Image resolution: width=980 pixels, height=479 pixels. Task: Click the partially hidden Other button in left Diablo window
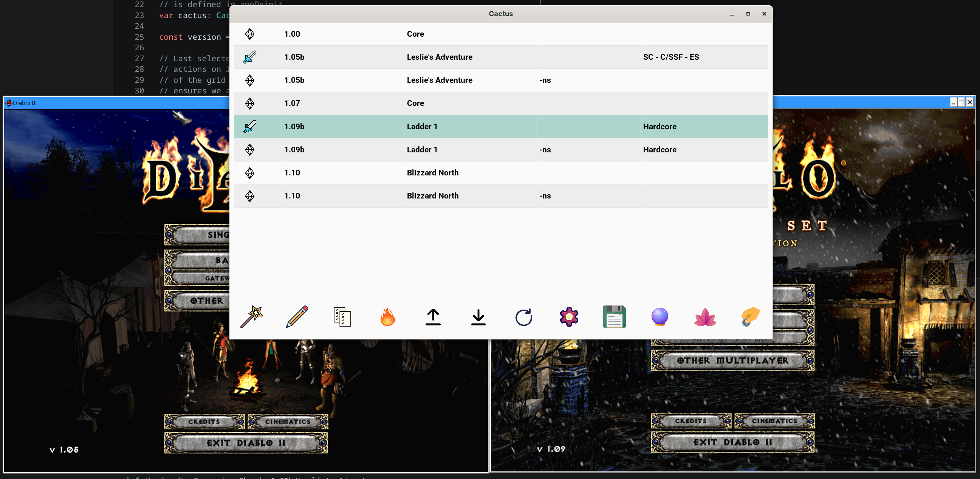[x=197, y=301]
